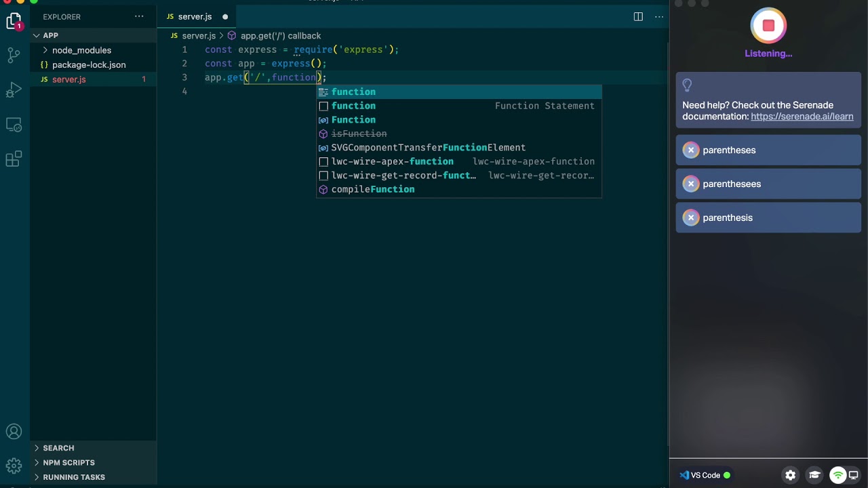Open the Run and Debug view
The height and width of the screenshot is (488, 868).
[14, 90]
